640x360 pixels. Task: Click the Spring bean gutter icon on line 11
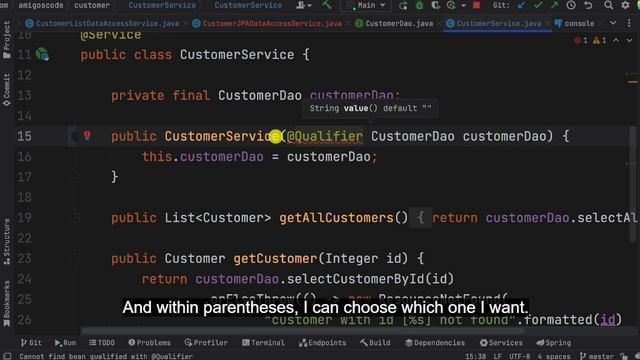42,54
